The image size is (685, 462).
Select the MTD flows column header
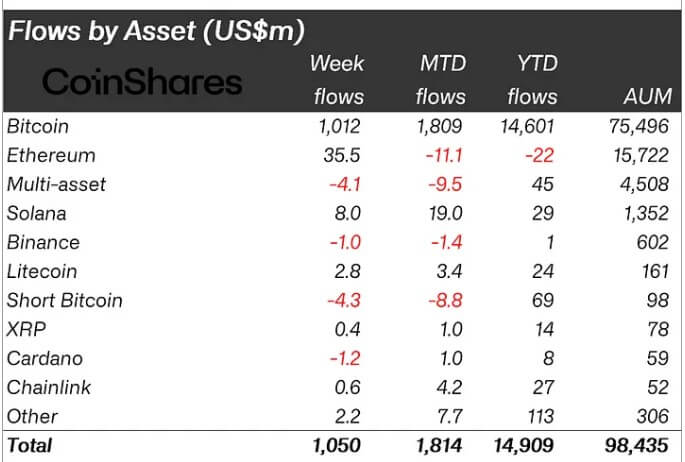(441, 80)
